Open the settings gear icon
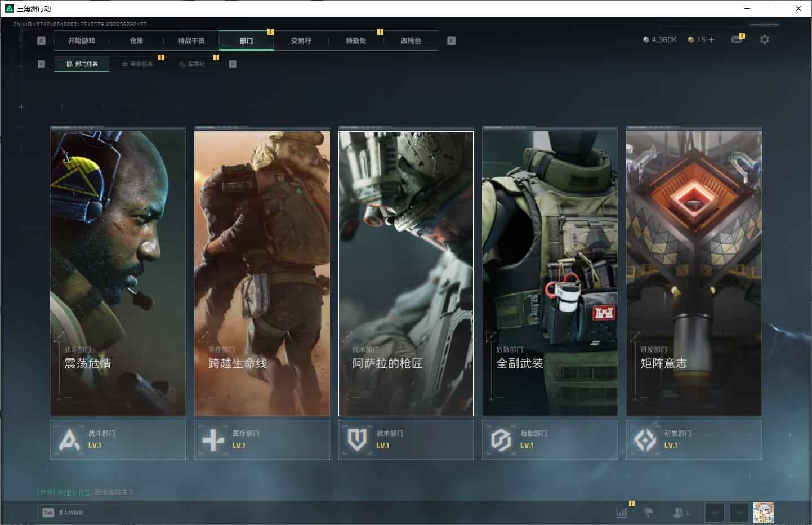The image size is (812, 525). 764,39
